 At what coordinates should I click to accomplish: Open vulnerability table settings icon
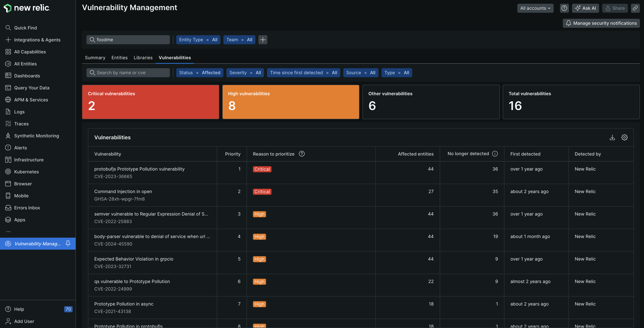coord(624,137)
